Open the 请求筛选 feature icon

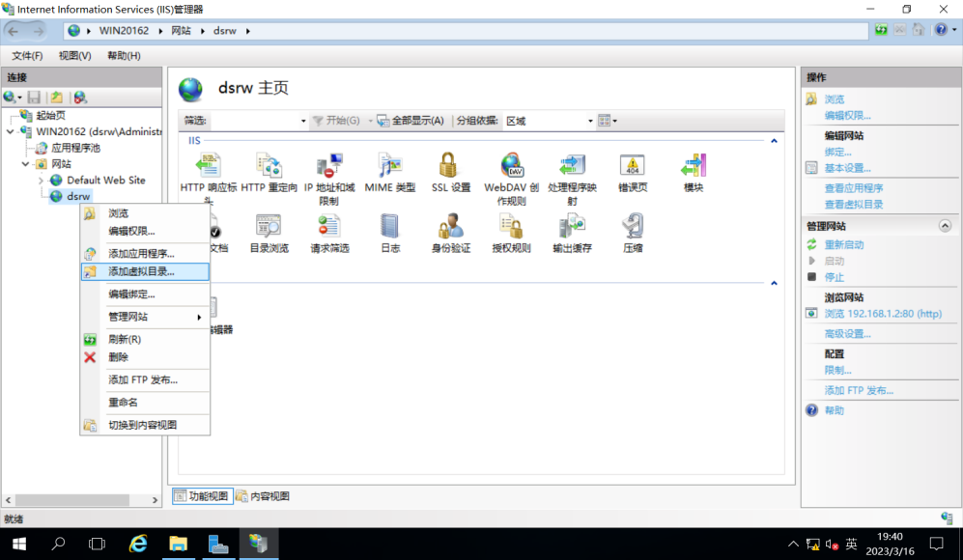tap(329, 226)
